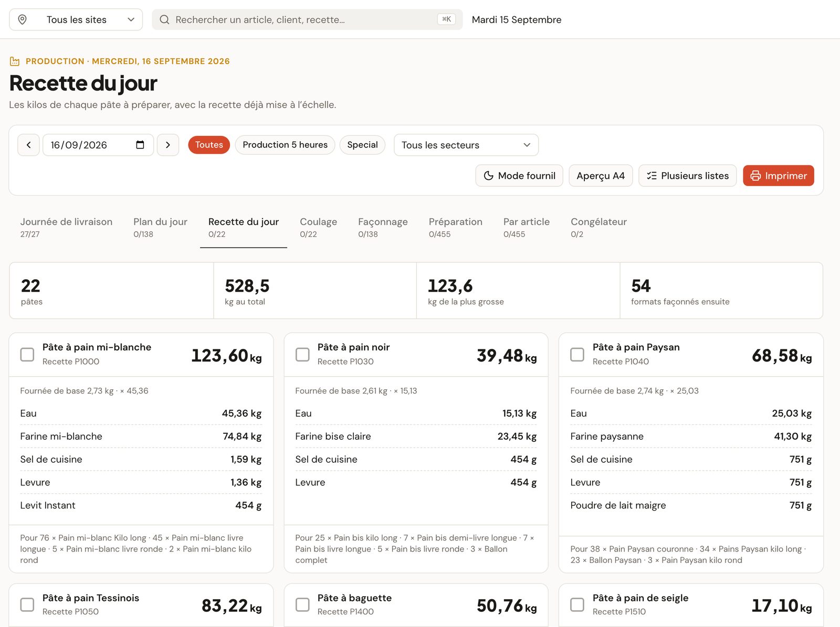
Task: Check Pâte à pain Paysan
Action: [x=577, y=355]
